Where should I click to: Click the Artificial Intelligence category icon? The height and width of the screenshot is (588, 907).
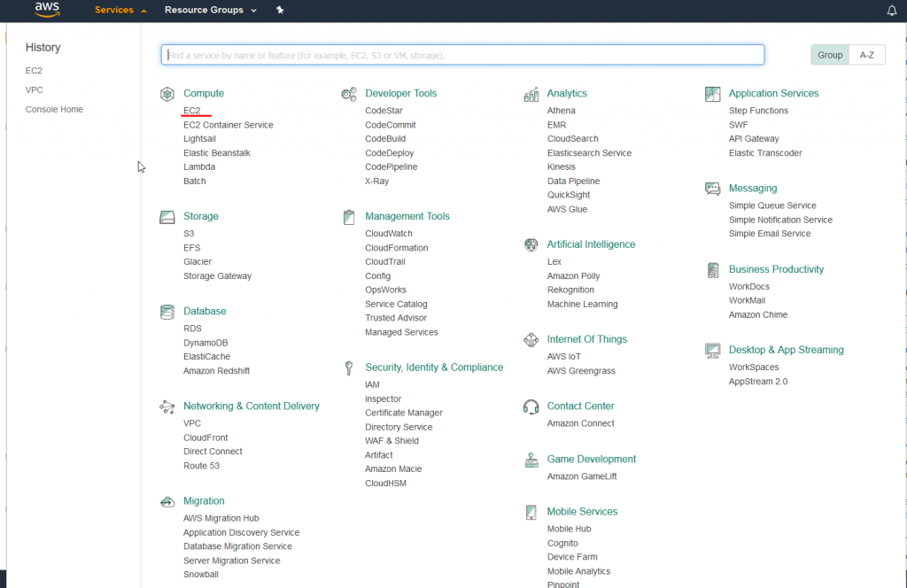[x=531, y=244]
